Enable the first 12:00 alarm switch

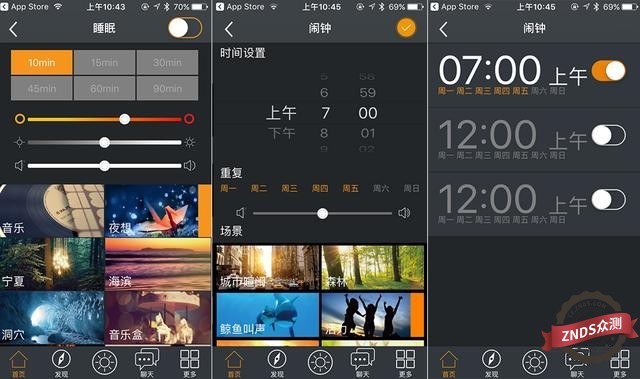click(x=608, y=135)
